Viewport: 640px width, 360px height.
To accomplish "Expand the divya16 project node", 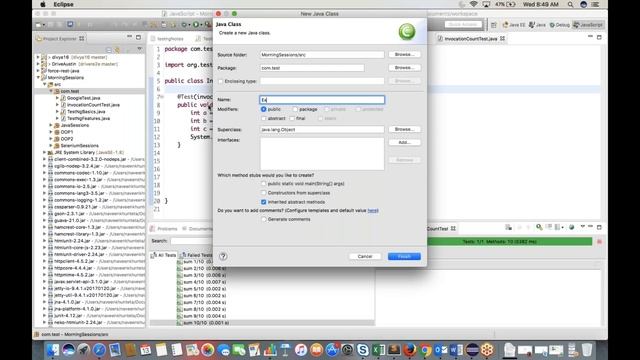I will 38,57.
